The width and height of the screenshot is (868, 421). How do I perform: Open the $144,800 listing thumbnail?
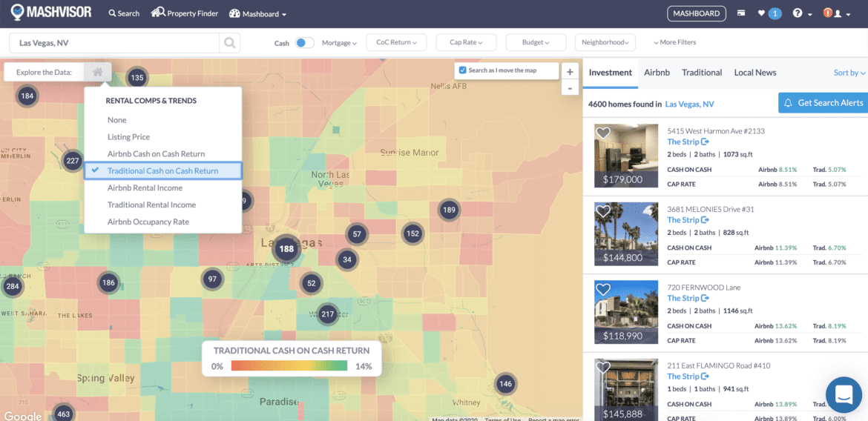pyautogui.click(x=626, y=234)
